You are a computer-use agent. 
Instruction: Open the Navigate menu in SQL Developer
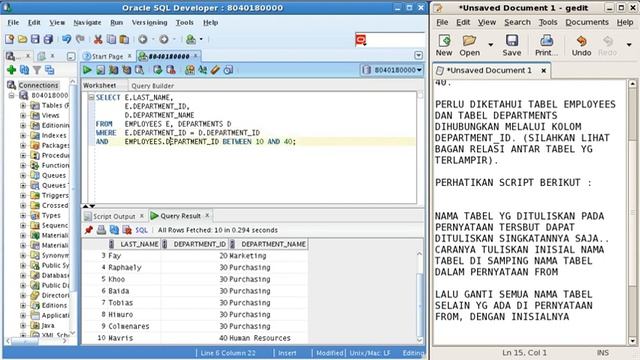click(87, 22)
